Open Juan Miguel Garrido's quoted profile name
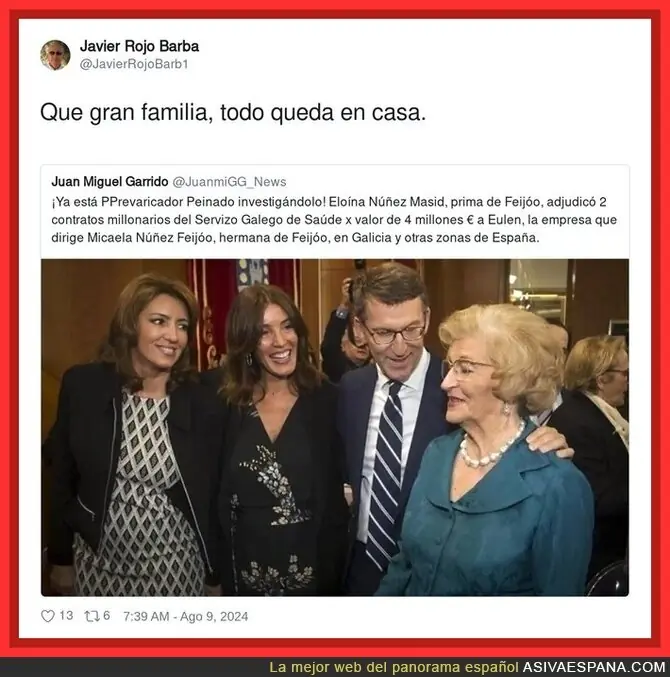The width and height of the screenshot is (670, 677). pos(110,182)
